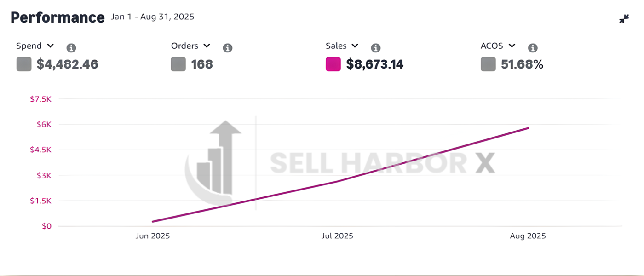Image resolution: width=644 pixels, height=276 pixels.
Task: Expand the ACOS metric dropdown chevron
Action: (512, 46)
